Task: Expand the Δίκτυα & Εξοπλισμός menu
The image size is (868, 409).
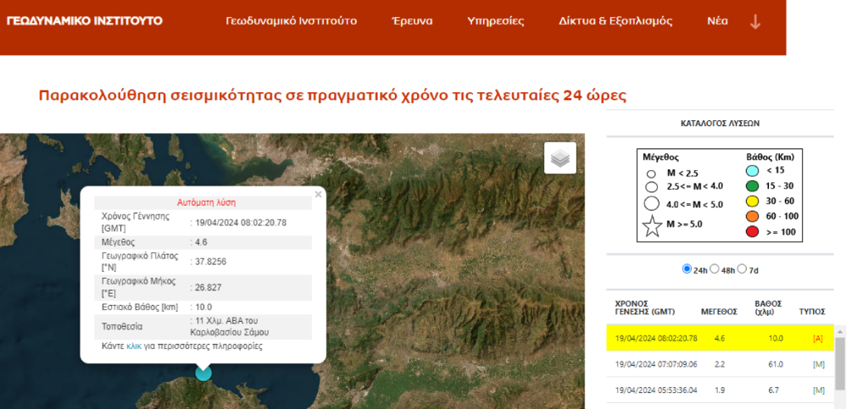Action: [615, 21]
